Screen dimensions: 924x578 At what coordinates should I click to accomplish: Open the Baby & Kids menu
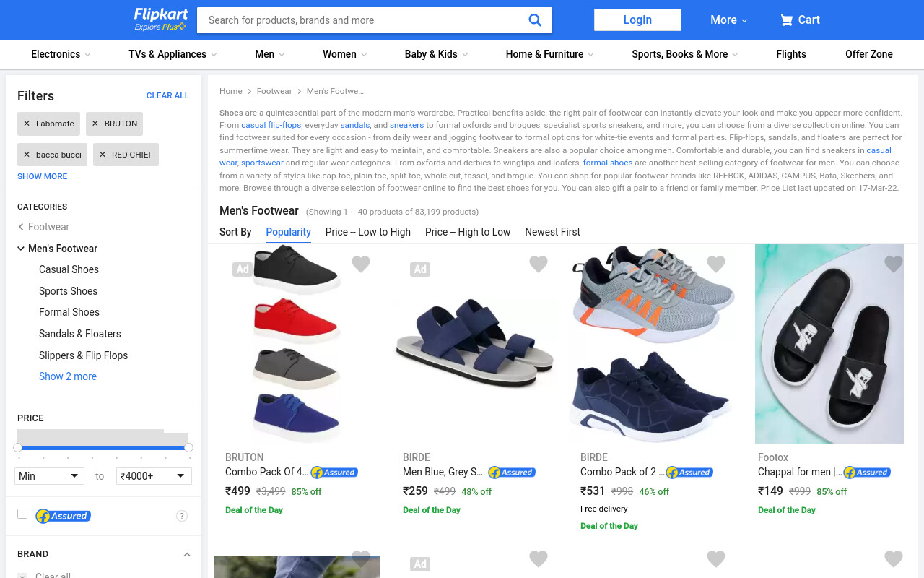pos(437,54)
